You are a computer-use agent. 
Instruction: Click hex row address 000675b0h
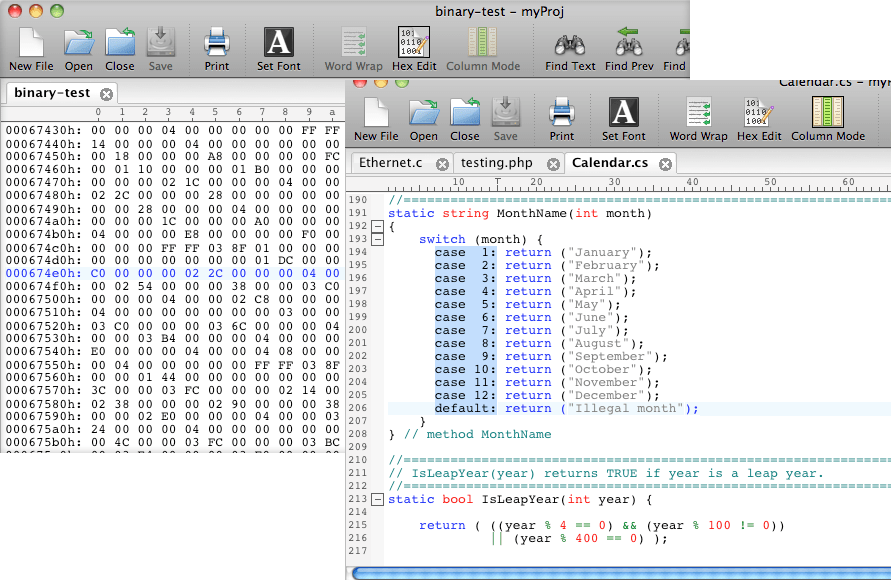(x=44, y=443)
